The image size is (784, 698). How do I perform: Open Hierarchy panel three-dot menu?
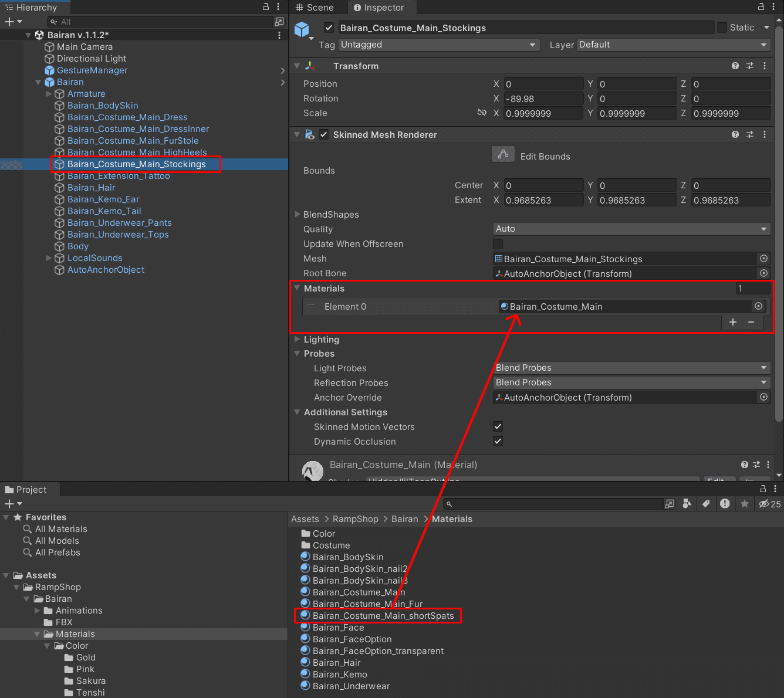coord(278,7)
